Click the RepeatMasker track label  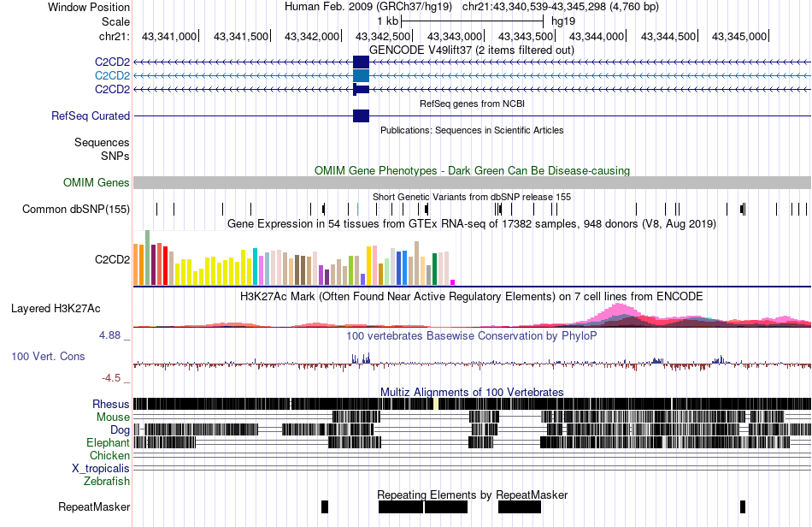tap(94, 506)
